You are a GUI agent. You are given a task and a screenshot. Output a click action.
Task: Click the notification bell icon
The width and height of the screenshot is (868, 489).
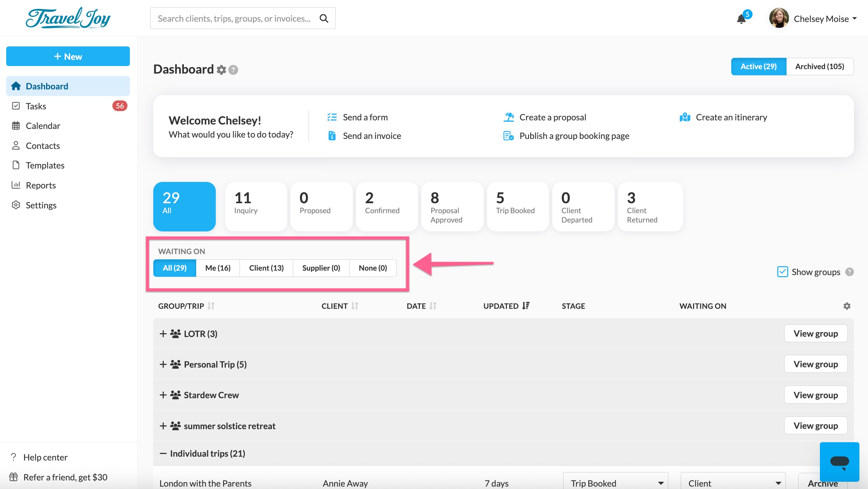click(x=741, y=19)
